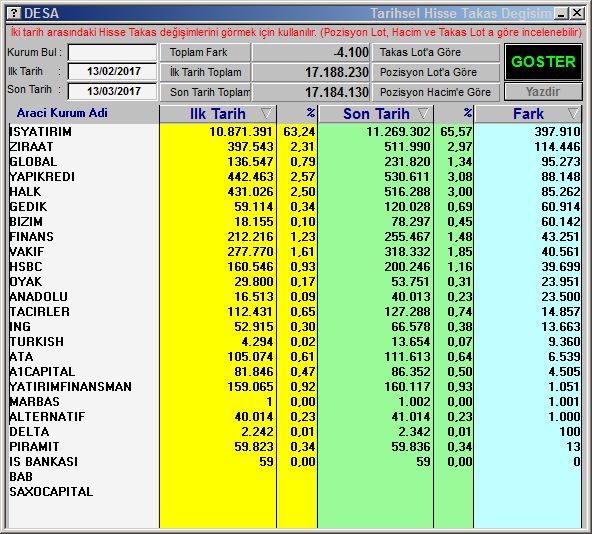Select Pozisyon Lot'a Göre option
The image size is (592, 534).
point(436,72)
